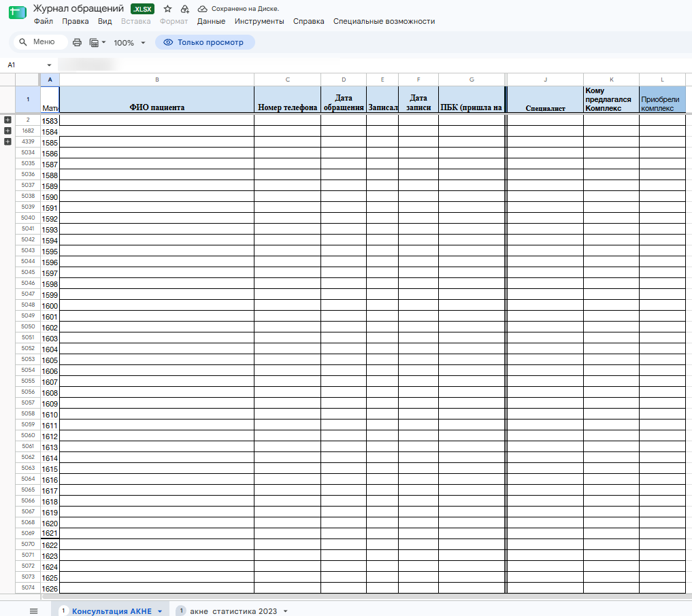
Task: Click the Дата записи header cell
Action: click(418, 100)
